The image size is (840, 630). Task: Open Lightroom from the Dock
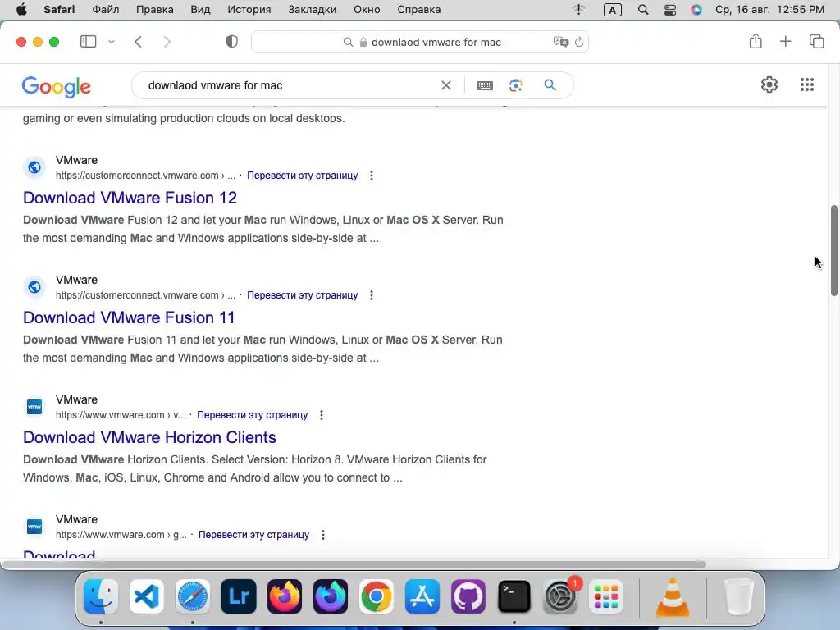(x=239, y=596)
